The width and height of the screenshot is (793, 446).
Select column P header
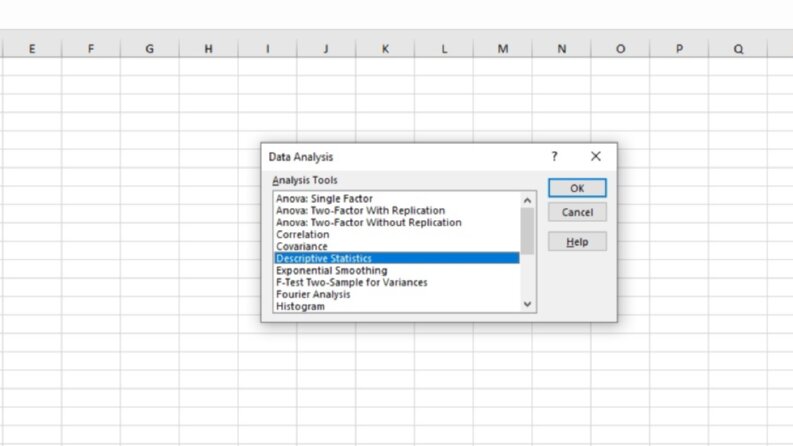[x=679, y=49]
